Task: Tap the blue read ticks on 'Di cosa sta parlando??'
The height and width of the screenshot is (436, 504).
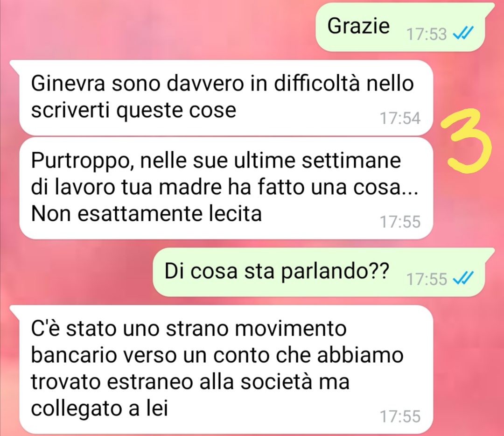Action: [463, 278]
